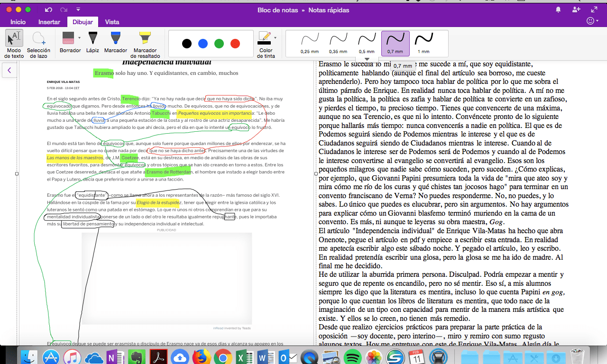Open Spotify from the Dock
This screenshot has width=607, height=364.
click(x=352, y=356)
